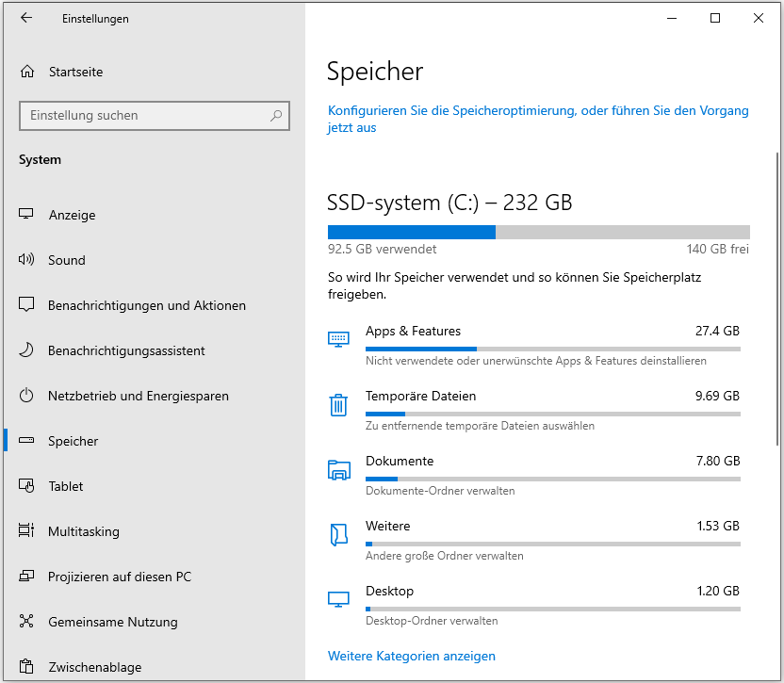Click the folder icon next to Dokumente
Viewport: 784px width, 683px height.
click(338, 469)
